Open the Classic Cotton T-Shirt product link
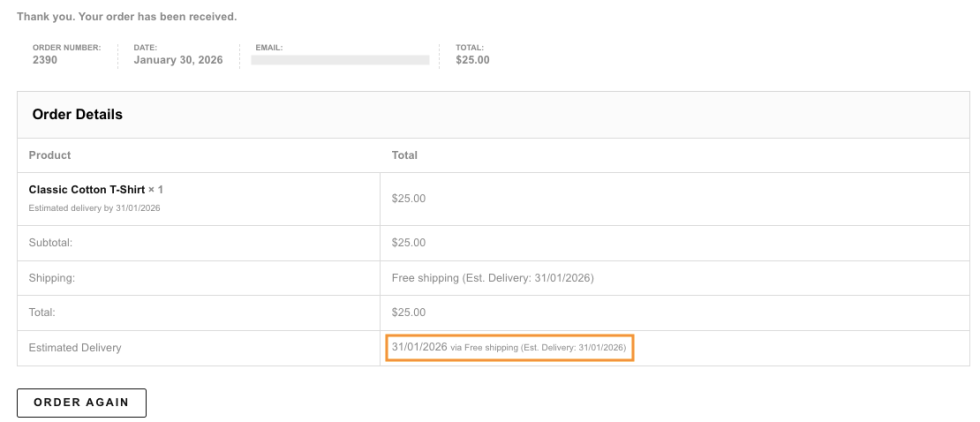This screenshot has height=422, width=980. pyautogui.click(x=86, y=189)
